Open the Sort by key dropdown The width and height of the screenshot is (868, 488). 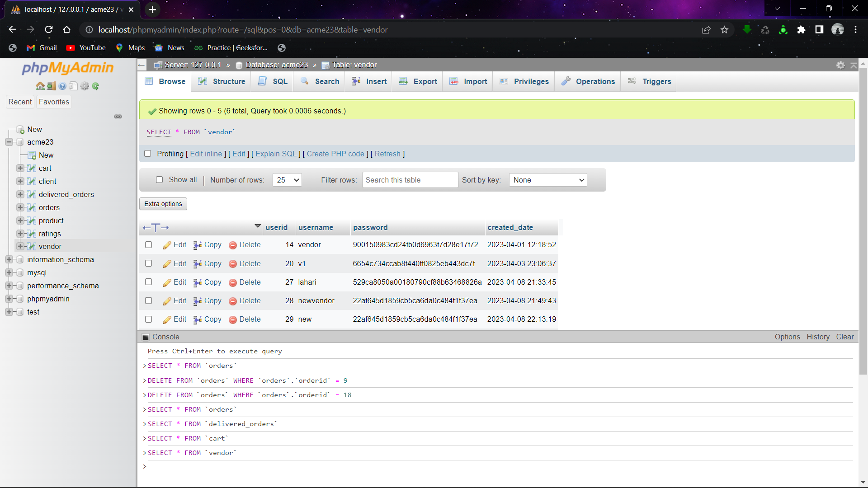(547, 180)
